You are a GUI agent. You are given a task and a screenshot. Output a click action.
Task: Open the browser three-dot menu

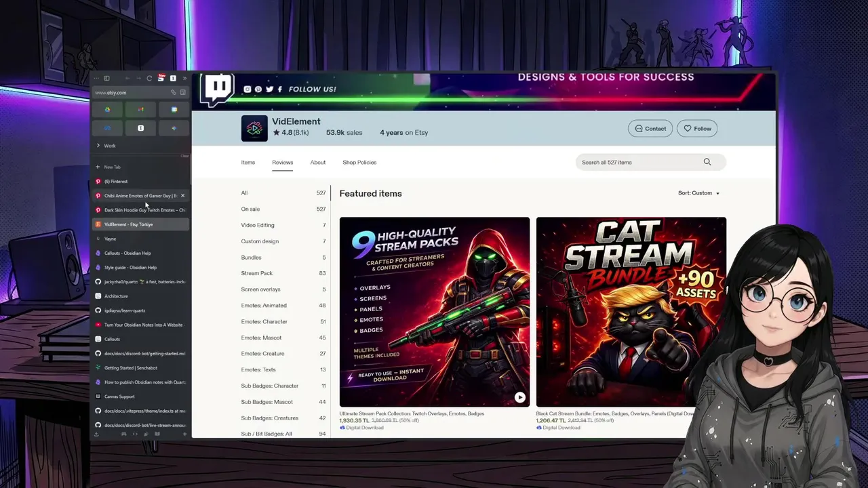(x=96, y=78)
